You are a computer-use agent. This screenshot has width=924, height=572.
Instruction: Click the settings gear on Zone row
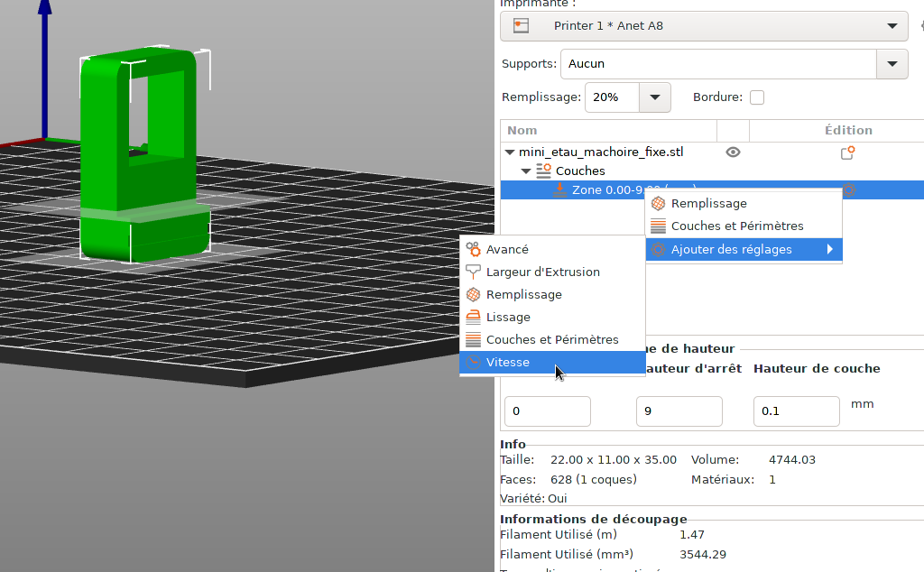coord(848,189)
